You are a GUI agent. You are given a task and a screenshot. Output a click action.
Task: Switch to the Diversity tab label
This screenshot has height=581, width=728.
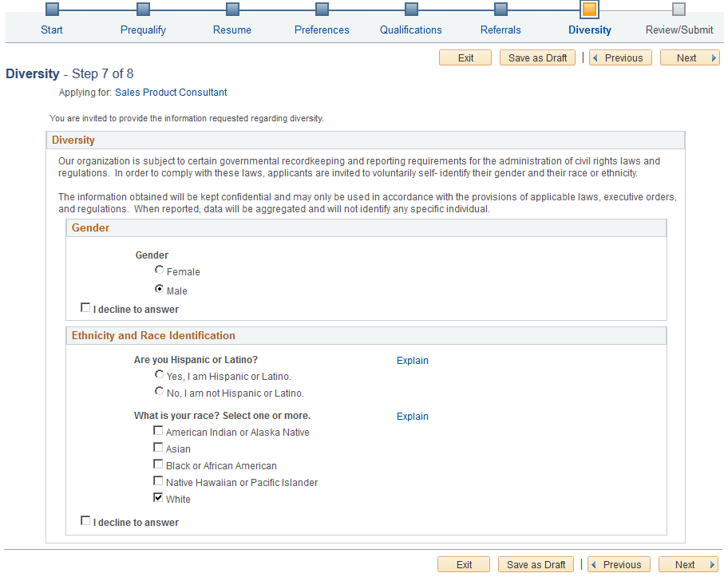pyautogui.click(x=589, y=30)
